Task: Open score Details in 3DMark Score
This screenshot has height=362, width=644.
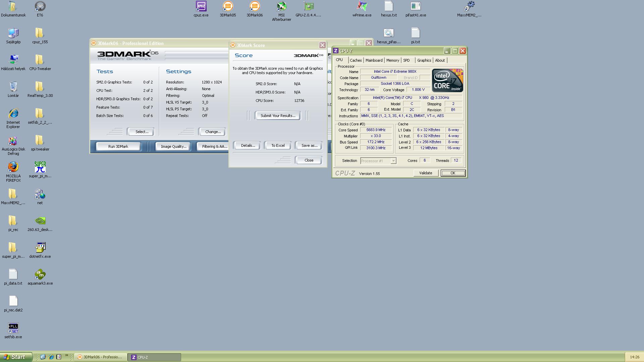Action: coord(248,145)
